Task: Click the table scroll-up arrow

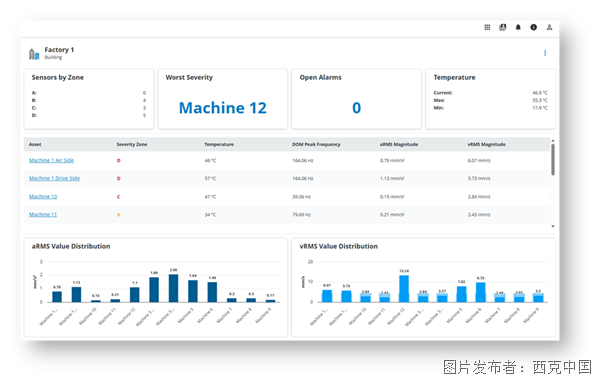Action: coord(553,141)
